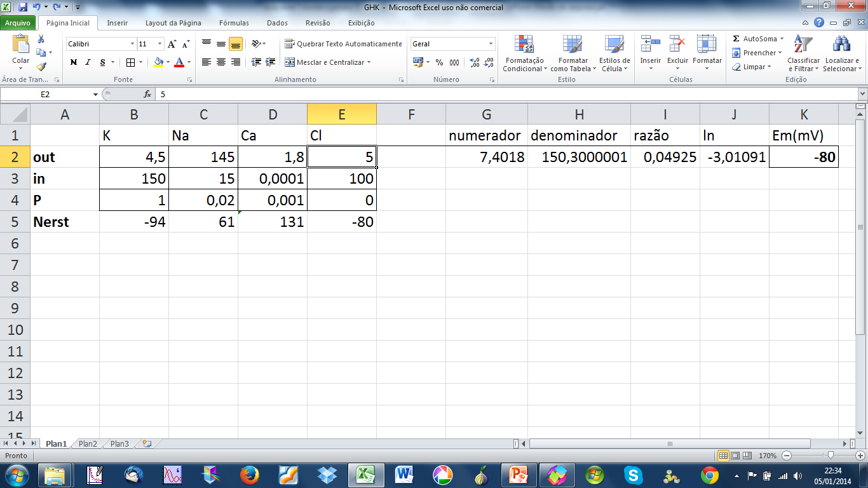Image resolution: width=868 pixels, height=488 pixels.
Task: Insert new worksheet tab icon
Action: 147,444
